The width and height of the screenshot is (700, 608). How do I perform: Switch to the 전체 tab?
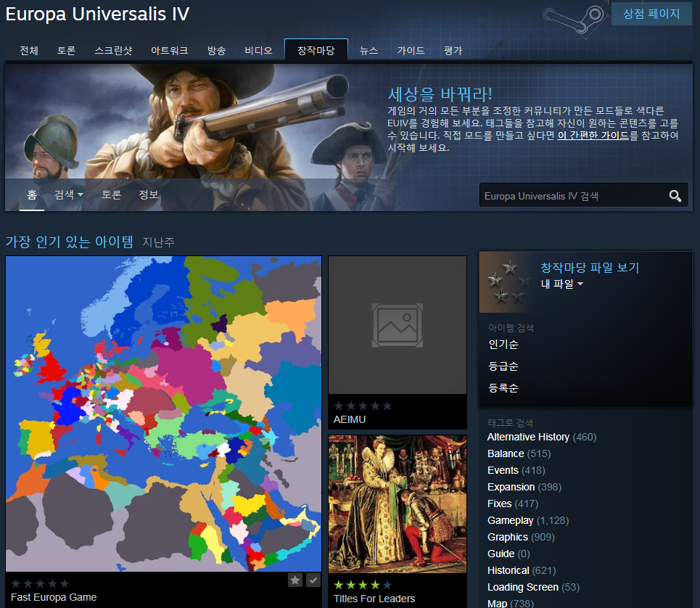coord(29,51)
